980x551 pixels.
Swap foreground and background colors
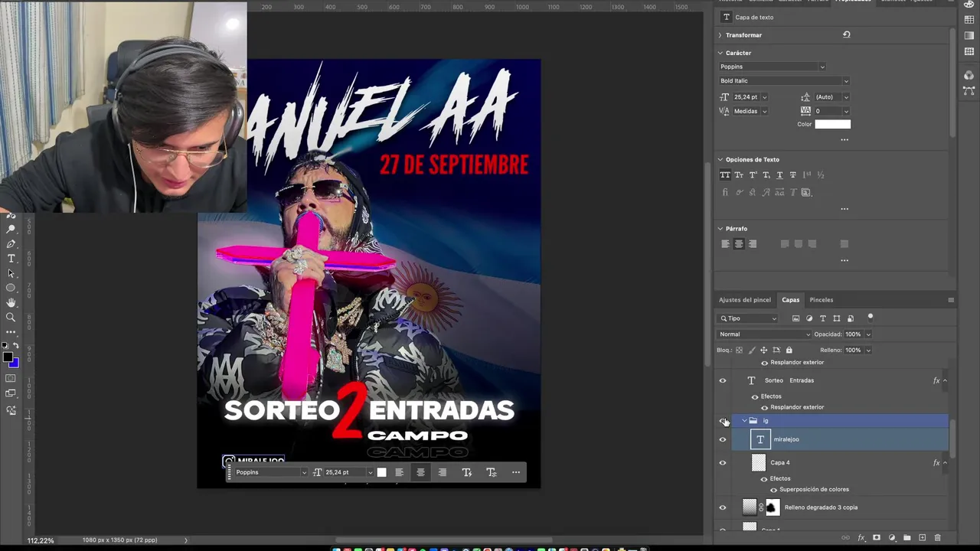[x=15, y=346]
